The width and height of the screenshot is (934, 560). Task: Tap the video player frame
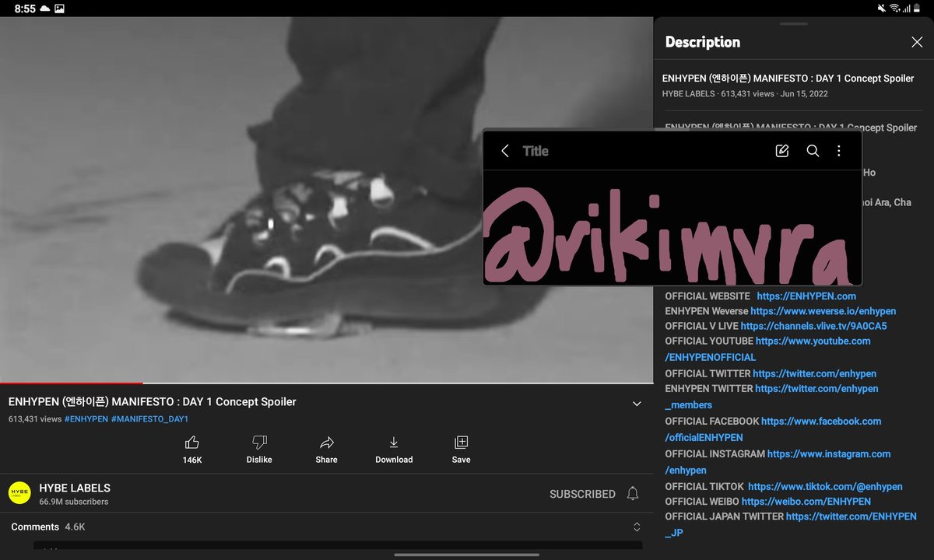click(x=326, y=199)
